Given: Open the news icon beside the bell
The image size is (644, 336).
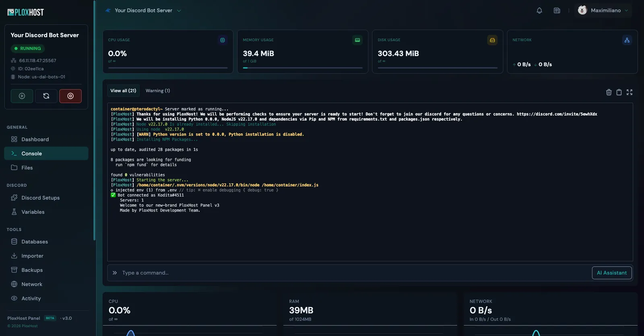Looking at the screenshot, I should tap(557, 10).
